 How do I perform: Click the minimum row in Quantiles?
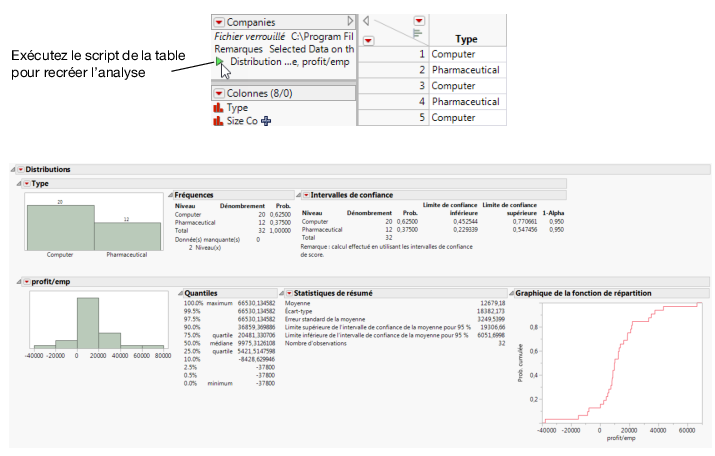coord(229,383)
